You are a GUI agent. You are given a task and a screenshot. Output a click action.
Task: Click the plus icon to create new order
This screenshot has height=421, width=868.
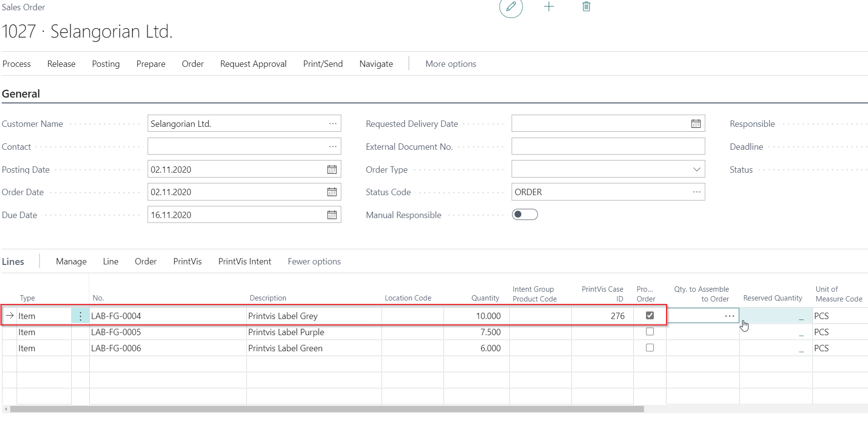549,7
